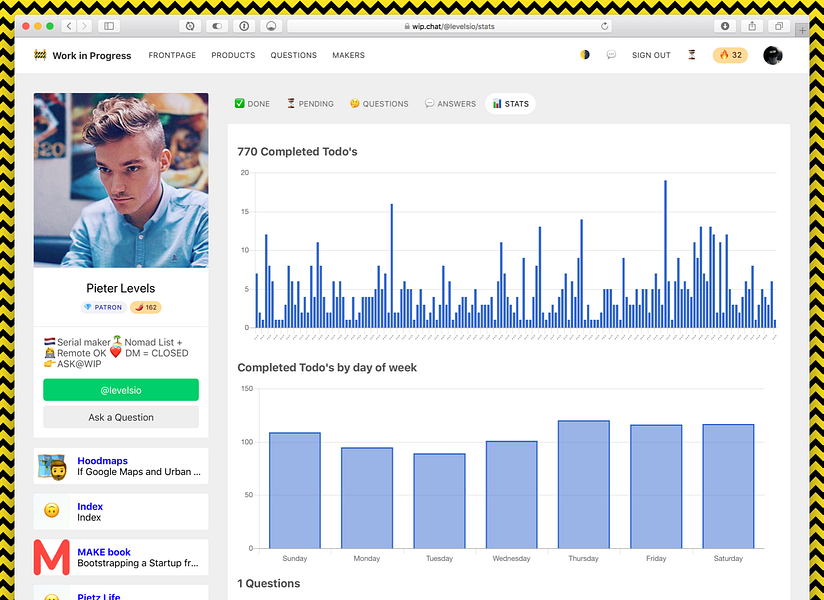The image size is (824, 600).
Task: Go forward with Safari forward arrow
Action: [x=84, y=26]
